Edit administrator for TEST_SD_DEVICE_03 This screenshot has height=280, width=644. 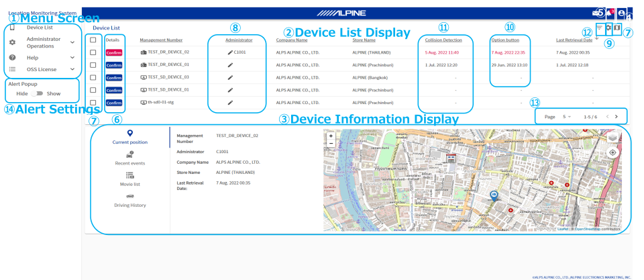230,77
